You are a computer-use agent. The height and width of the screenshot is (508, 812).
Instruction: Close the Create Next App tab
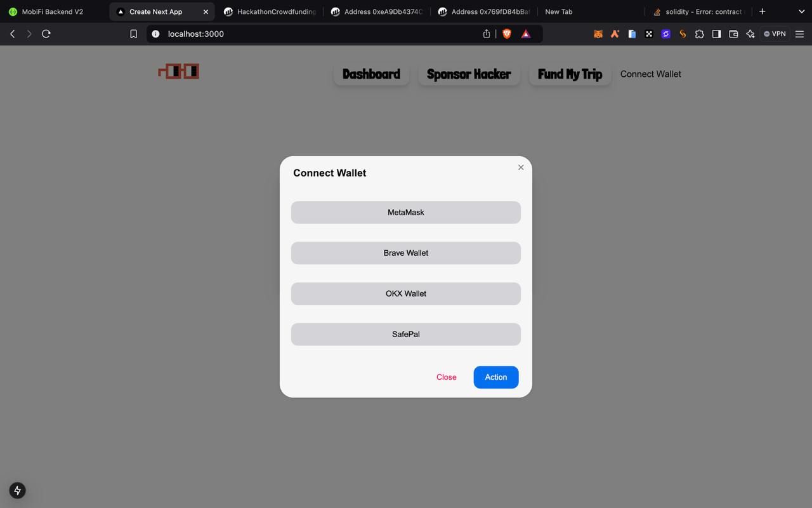pos(206,11)
